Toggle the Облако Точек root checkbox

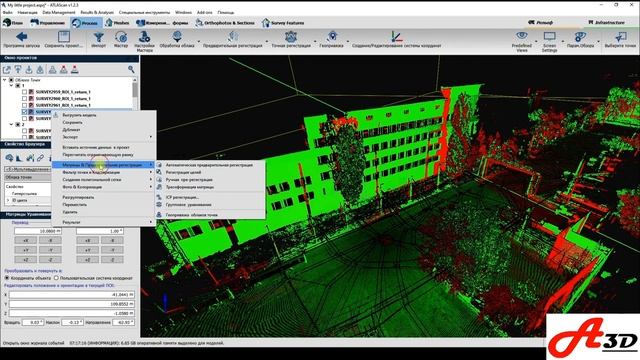tap(11, 80)
